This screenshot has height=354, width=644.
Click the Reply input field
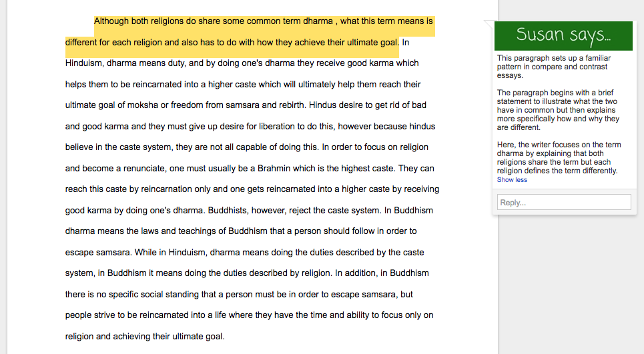pos(564,202)
